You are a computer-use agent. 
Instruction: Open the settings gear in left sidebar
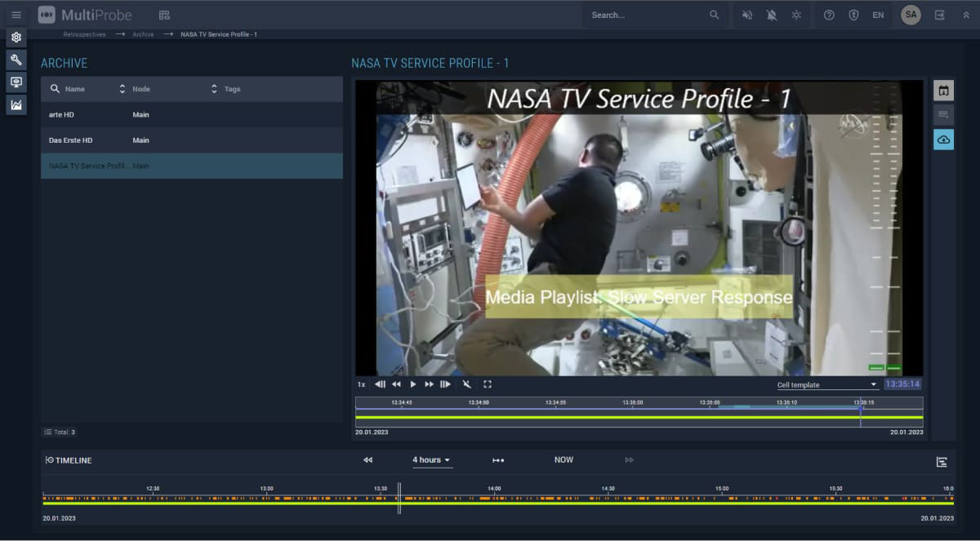click(16, 38)
